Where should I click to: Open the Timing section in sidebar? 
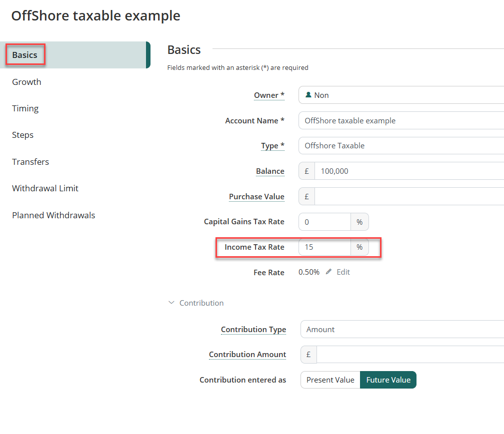[25, 108]
